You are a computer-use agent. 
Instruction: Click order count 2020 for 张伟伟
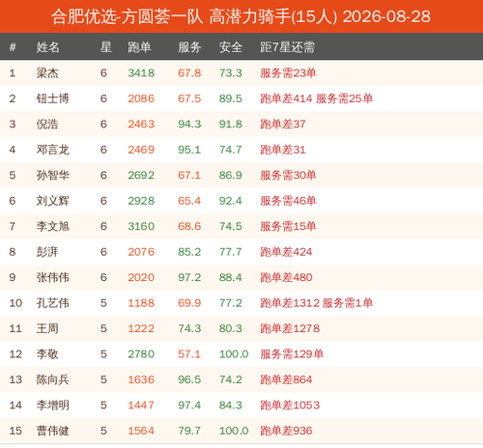tap(141, 277)
